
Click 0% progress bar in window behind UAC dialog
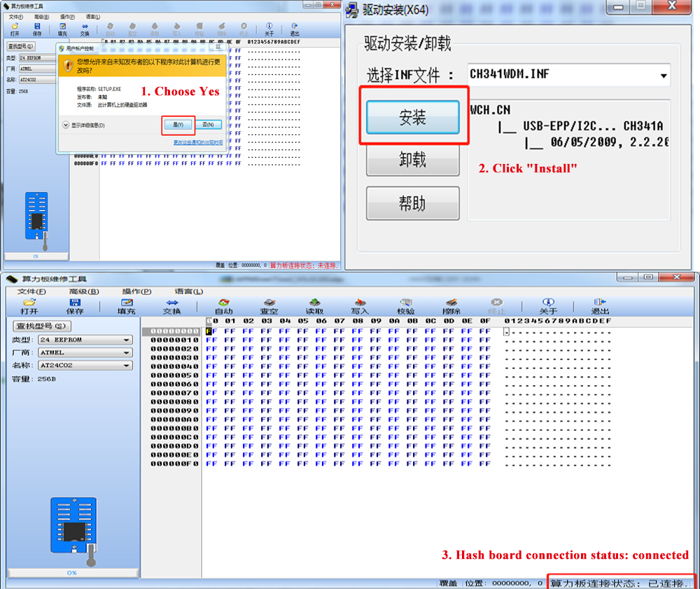[36, 256]
